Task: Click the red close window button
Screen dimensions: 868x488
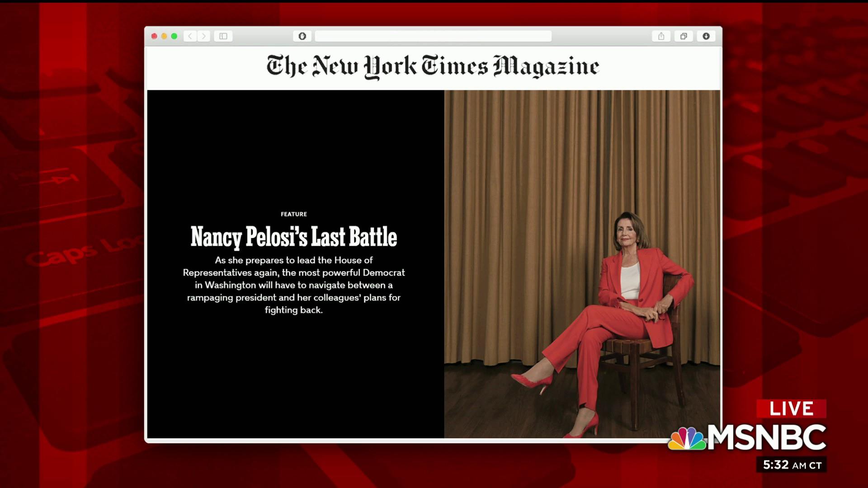Action: tap(154, 36)
